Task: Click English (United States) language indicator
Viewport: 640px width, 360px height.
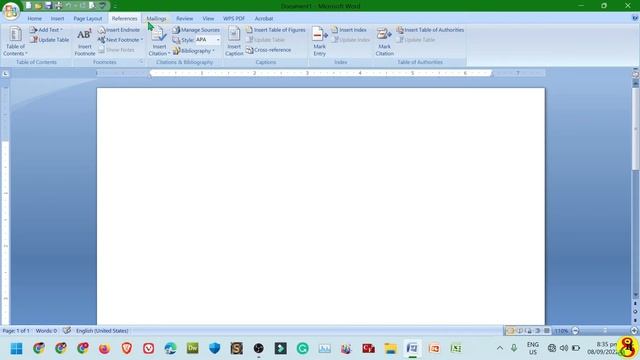Action: tap(102, 331)
